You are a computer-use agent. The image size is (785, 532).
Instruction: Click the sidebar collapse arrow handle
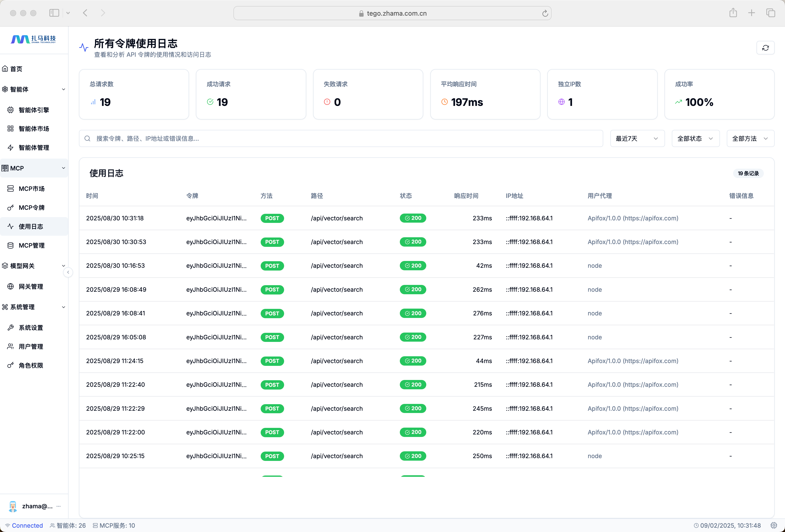click(x=68, y=272)
